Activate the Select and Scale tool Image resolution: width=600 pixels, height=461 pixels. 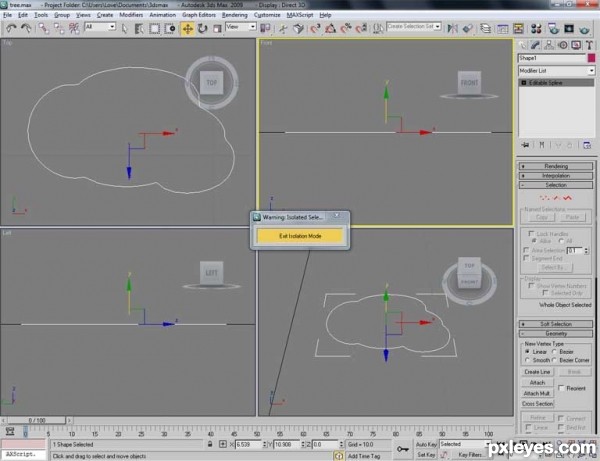pos(217,29)
